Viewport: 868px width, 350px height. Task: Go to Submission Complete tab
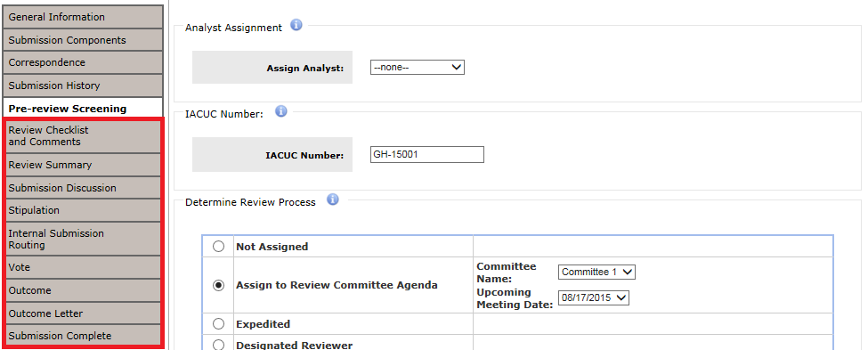[83, 336]
